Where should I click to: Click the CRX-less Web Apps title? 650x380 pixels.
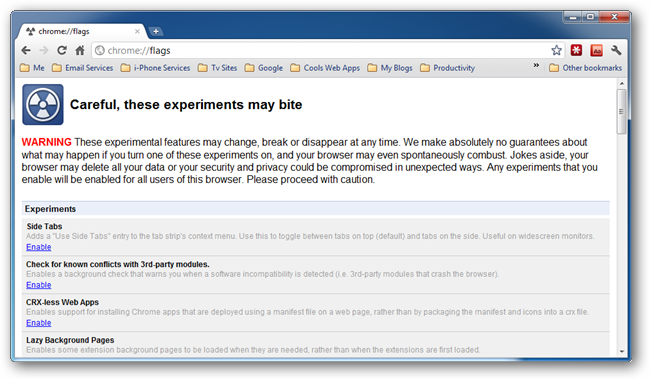pyautogui.click(x=62, y=303)
